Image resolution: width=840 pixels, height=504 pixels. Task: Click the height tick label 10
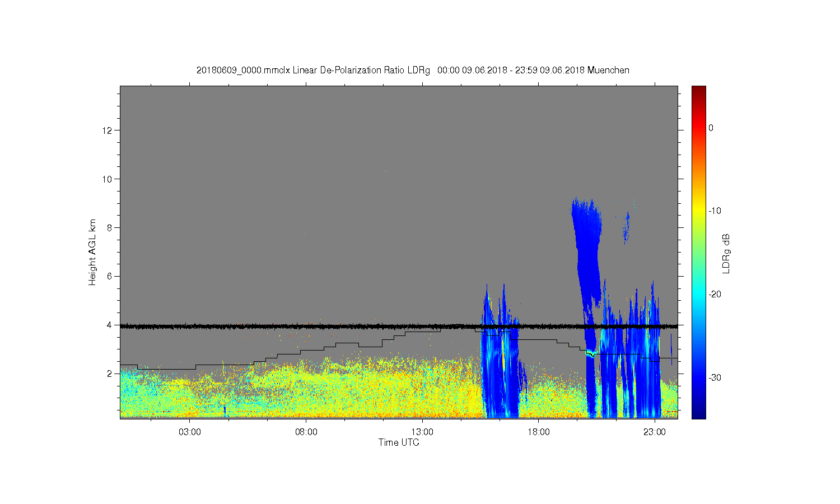point(108,179)
